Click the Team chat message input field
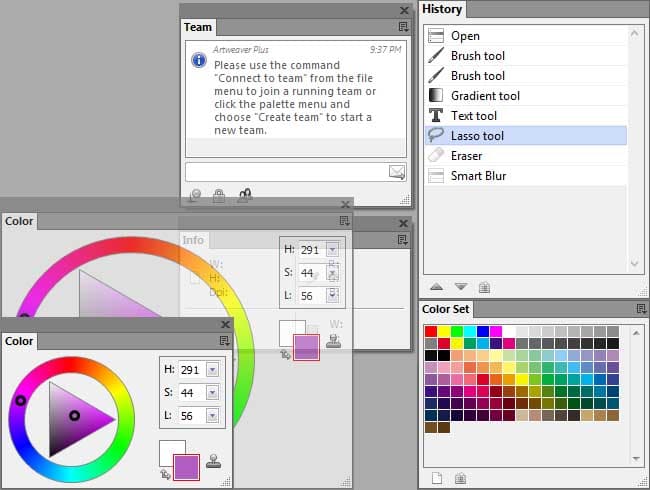650x490 pixels. point(286,172)
